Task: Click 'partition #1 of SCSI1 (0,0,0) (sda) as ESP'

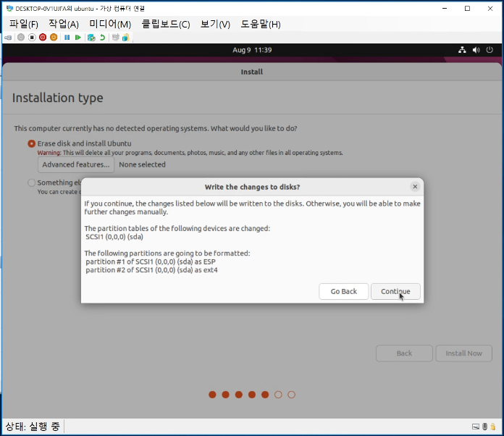Action: click(x=151, y=261)
